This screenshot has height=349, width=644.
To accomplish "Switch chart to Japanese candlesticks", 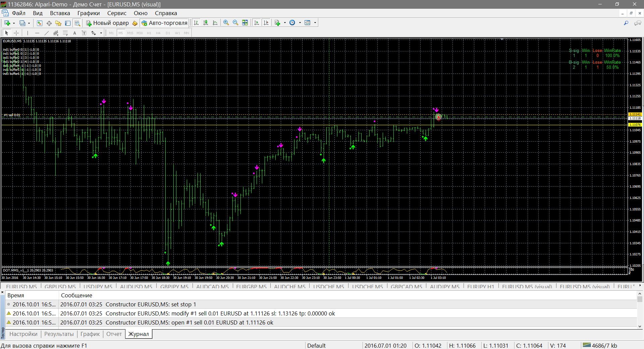I will point(206,23).
